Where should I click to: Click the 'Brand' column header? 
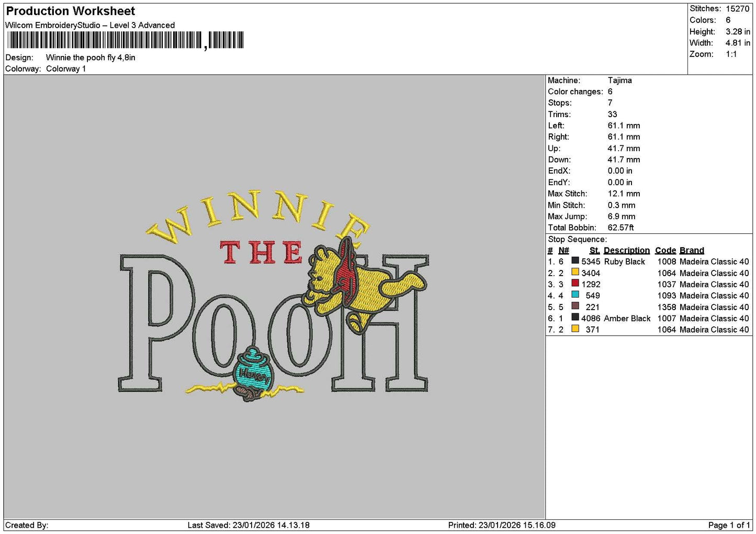pyautogui.click(x=692, y=251)
